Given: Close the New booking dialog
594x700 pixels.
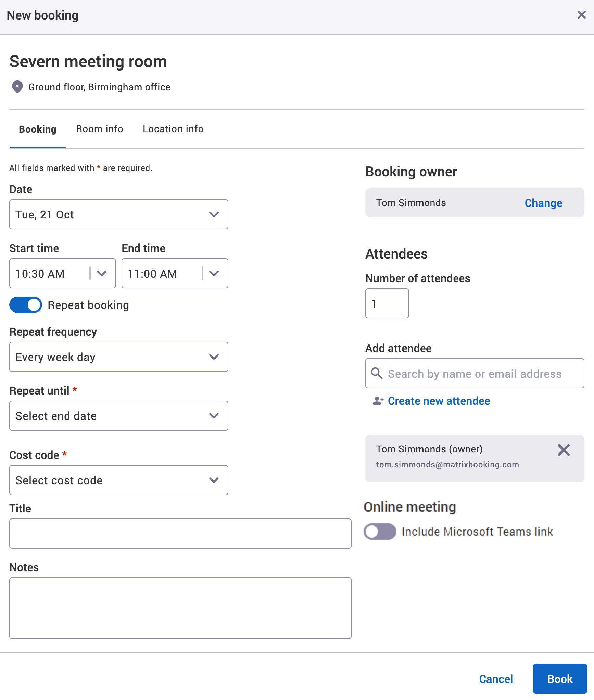Looking at the screenshot, I should click(x=581, y=15).
